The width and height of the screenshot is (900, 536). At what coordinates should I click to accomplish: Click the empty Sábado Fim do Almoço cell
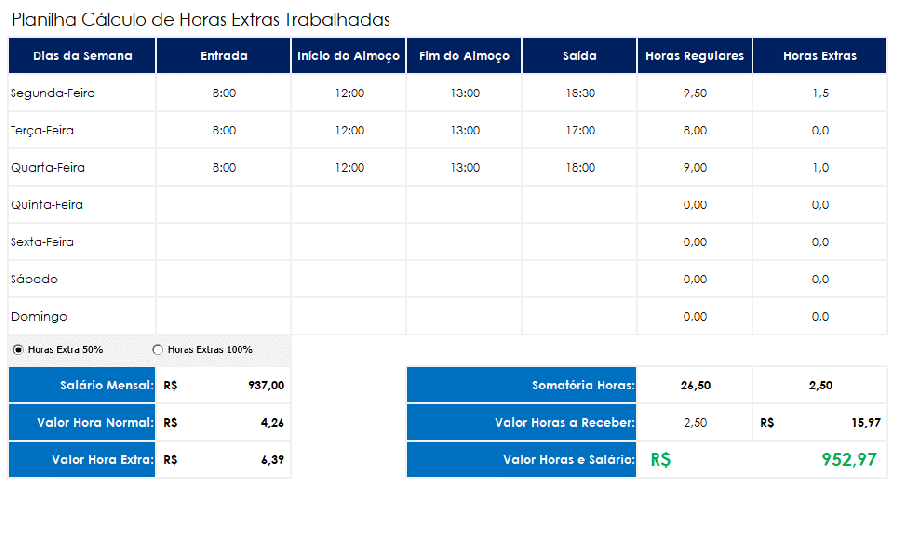tap(464, 279)
